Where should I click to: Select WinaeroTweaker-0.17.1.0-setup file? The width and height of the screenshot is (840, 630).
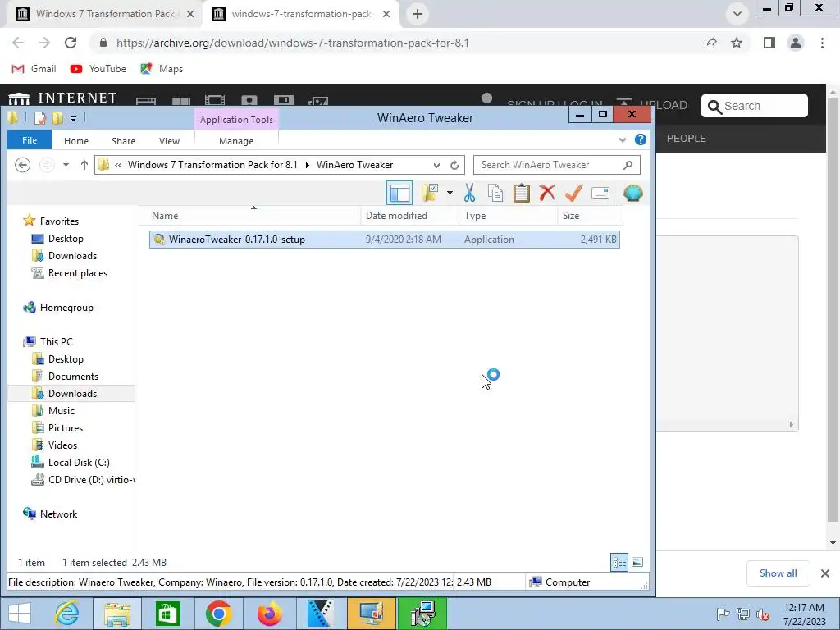click(385, 240)
